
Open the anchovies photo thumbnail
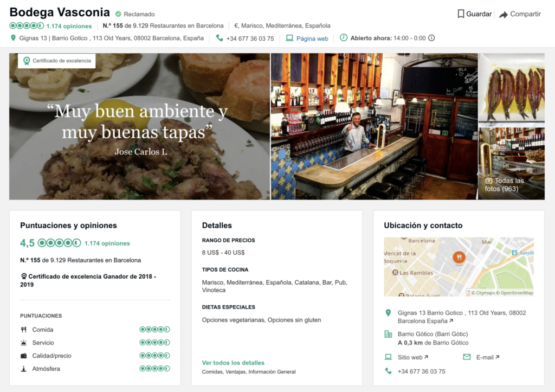(x=512, y=89)
